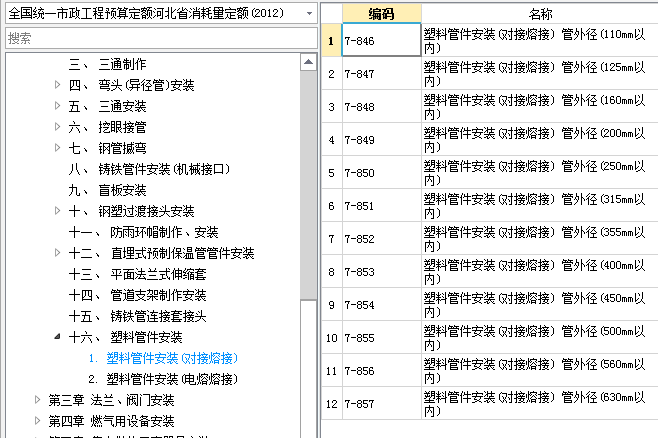
Task: Select code cell 7-853
Action: (381, 272)
